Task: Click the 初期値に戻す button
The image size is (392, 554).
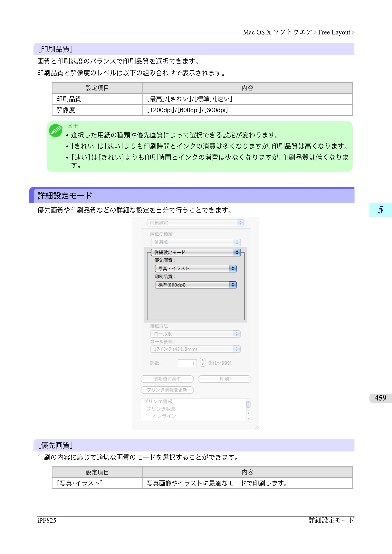Action: [x=167, y=379]
